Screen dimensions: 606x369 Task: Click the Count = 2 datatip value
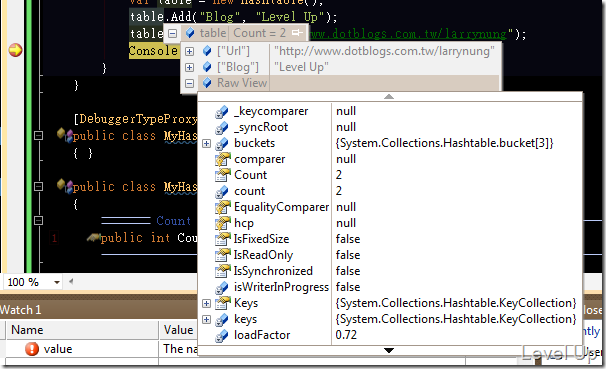(260, 33)
